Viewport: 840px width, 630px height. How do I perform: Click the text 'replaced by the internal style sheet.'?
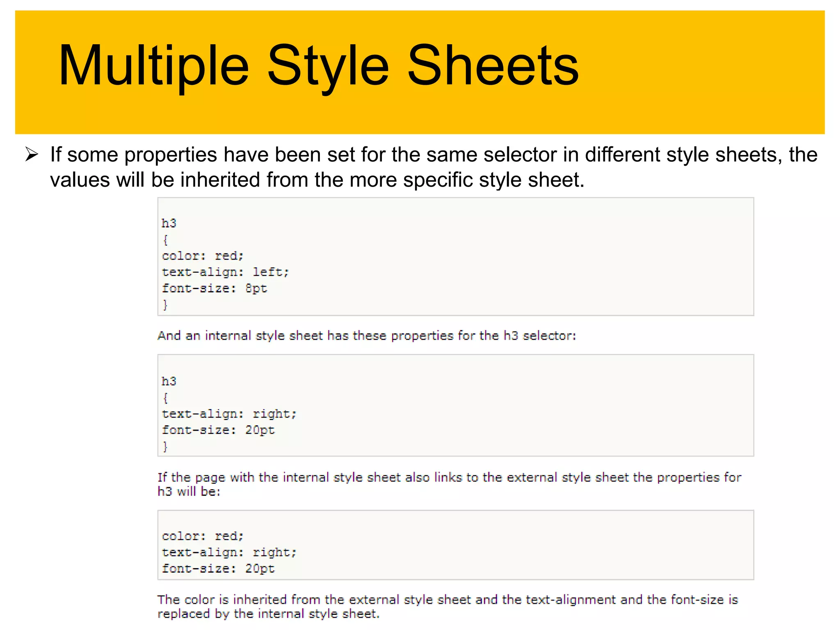pyautogui.click(x=269, y=614)
